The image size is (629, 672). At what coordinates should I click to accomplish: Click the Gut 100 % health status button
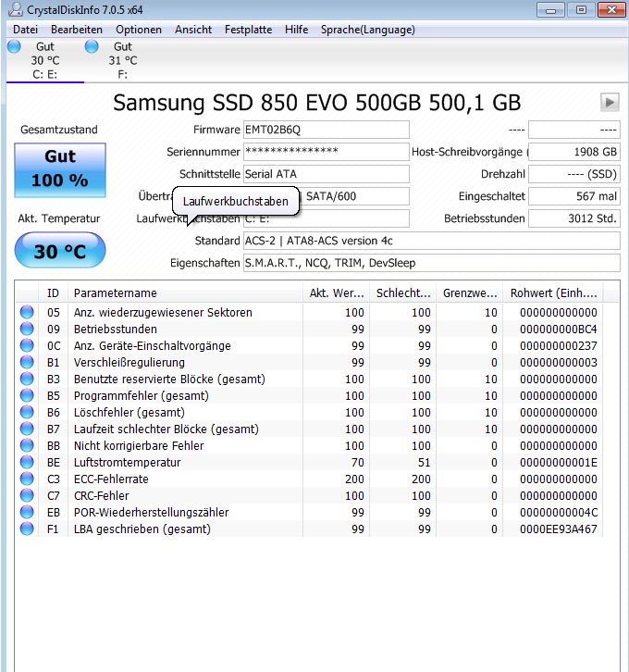coord(60,170)
